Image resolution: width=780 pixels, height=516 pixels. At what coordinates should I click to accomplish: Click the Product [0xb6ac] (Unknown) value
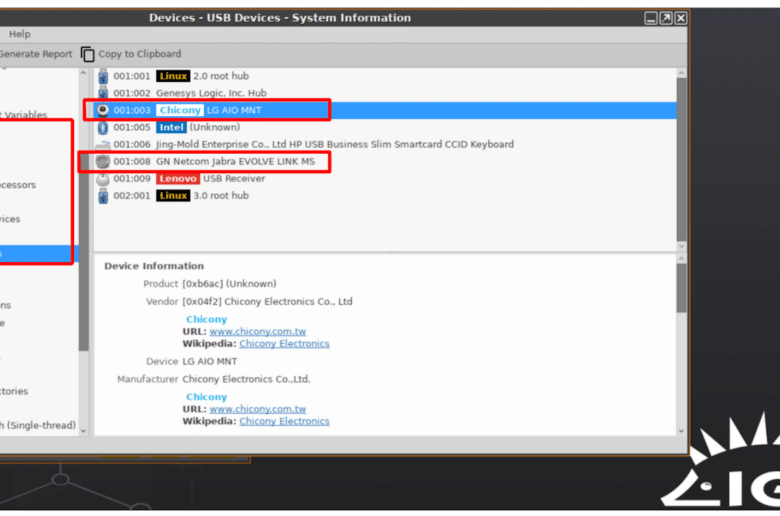pos(229,284)
